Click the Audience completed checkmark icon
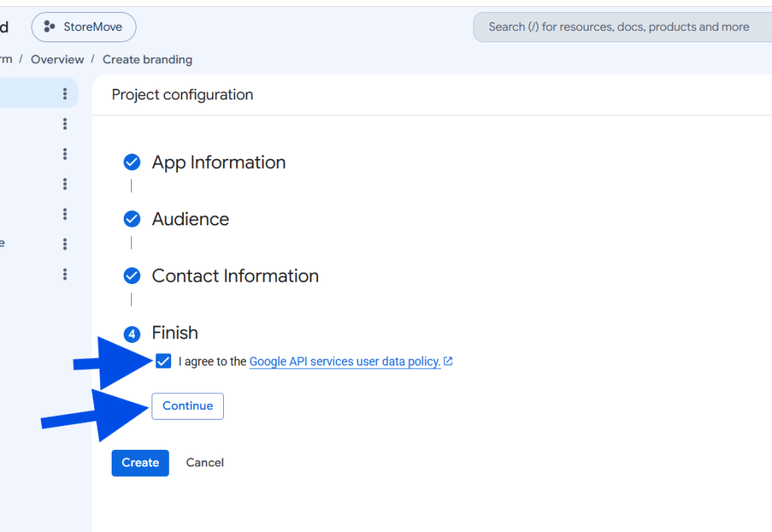This screenshot has height=532, width=772. tap(132, 219)
